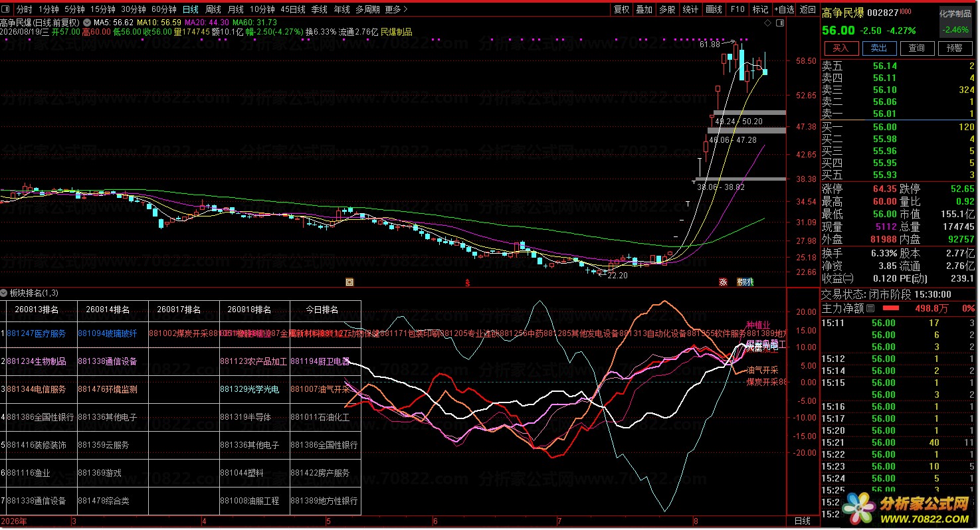This screenshot has height=530, width=980.
Task: Click the 卖出 sell button
Action: 879,48
